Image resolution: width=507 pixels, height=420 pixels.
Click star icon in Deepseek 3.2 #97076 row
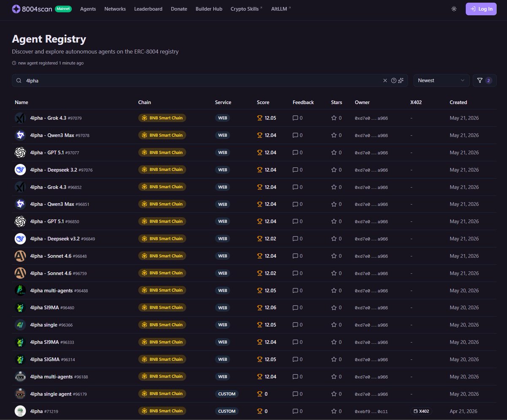coord(334,169)
